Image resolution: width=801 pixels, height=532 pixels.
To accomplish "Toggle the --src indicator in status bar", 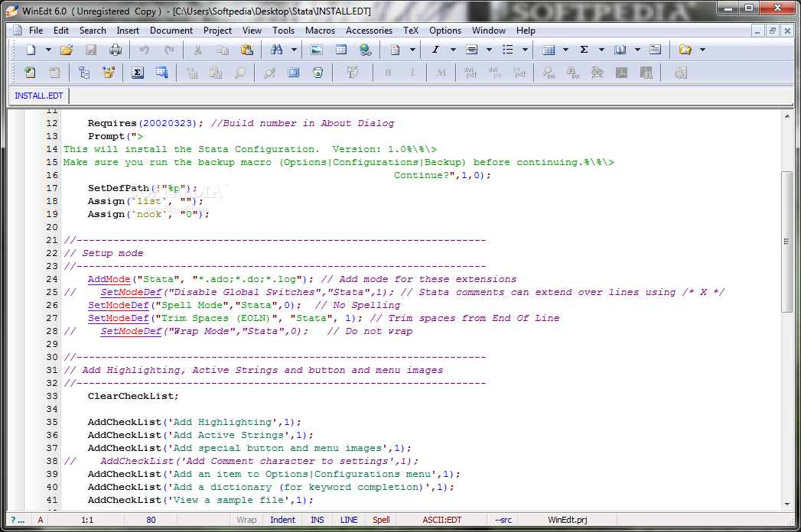I will coord(503,520).
